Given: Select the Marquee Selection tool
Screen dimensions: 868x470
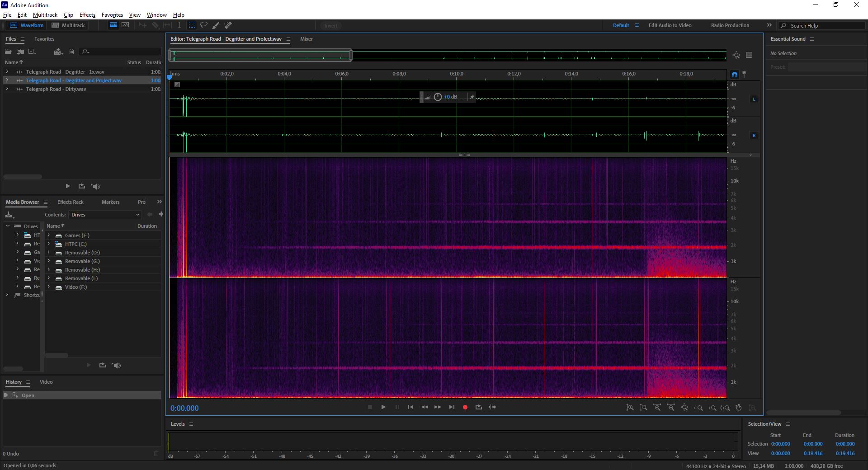Looking at the screenshot, I should [192, 25].
